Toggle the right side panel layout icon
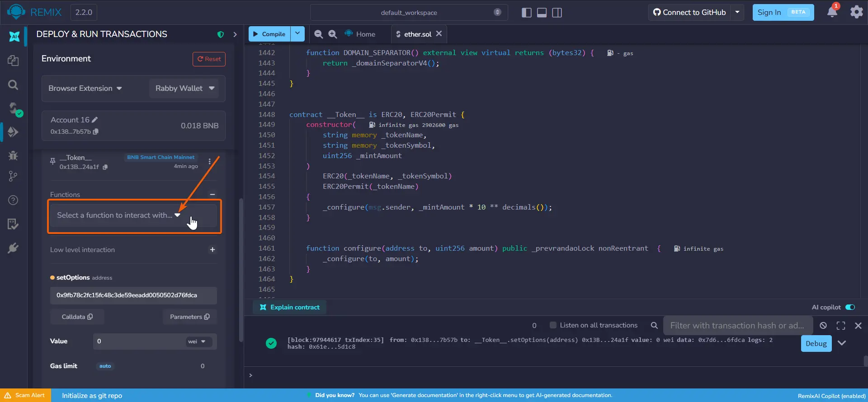Image resolution: width=868 pixels, height=402 pixels. 557,13
